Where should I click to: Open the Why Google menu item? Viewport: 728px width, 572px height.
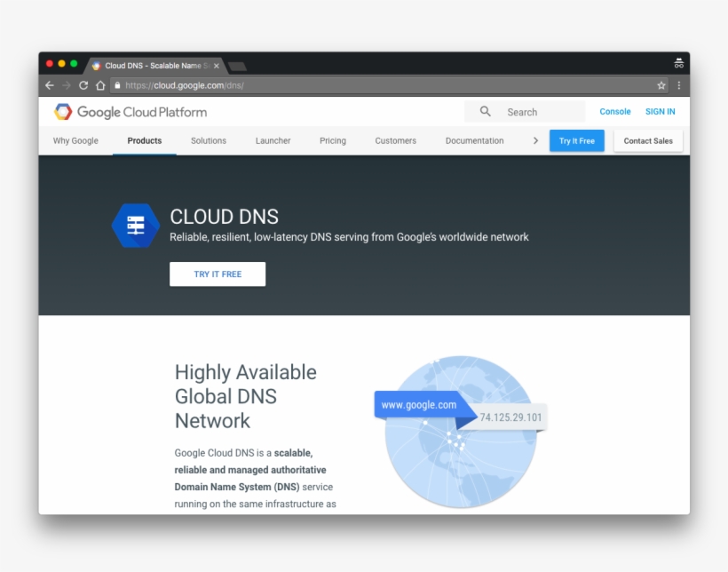75,141
